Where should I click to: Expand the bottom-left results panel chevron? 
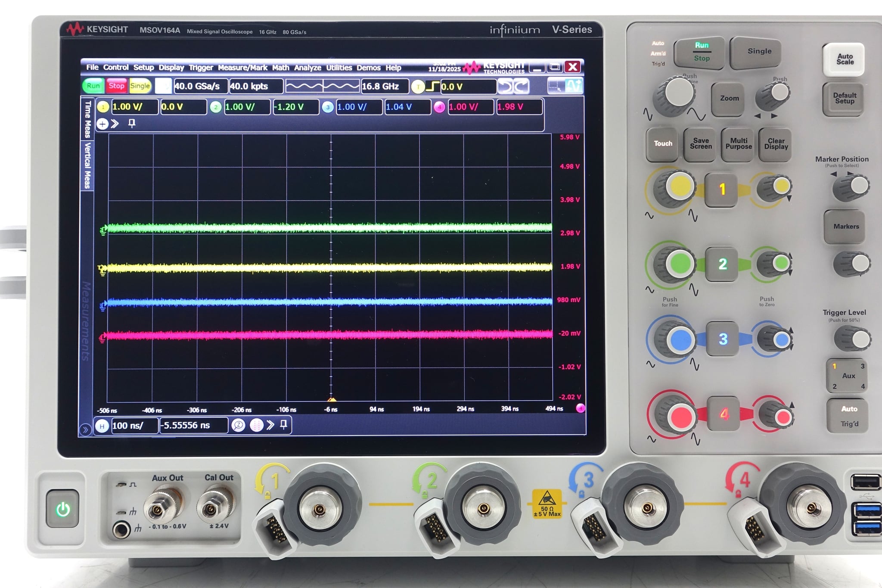click(85, 429)
